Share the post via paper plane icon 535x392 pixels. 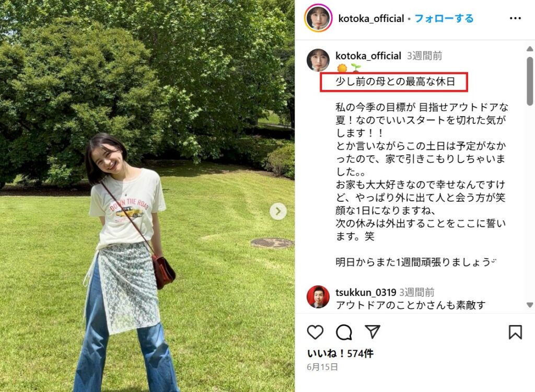372,331
